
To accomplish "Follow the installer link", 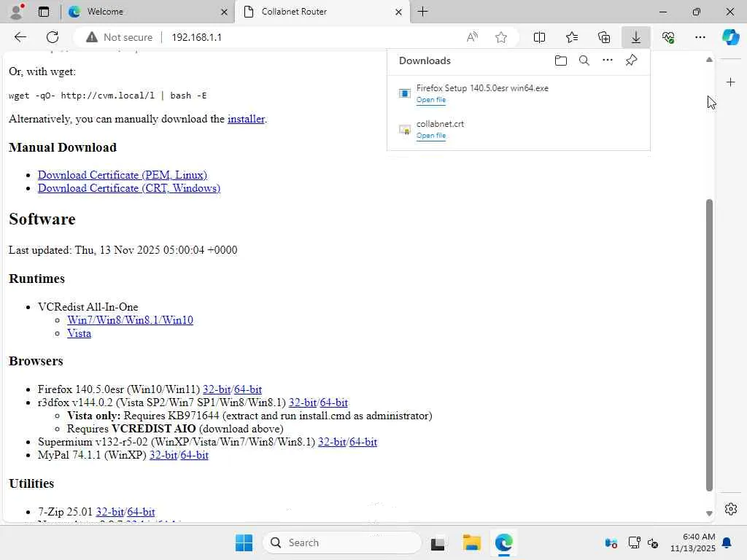I will coord(246,119).
